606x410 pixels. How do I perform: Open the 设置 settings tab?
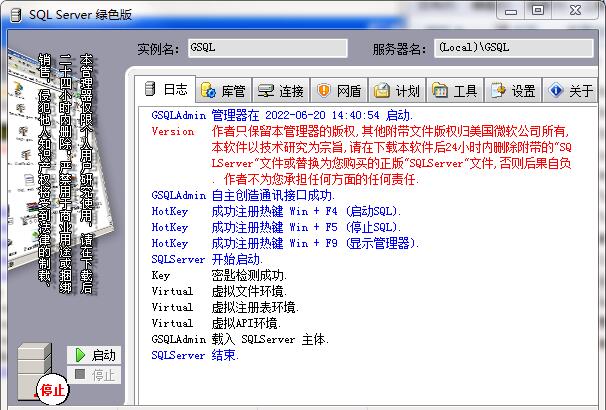tap(513, 91)
